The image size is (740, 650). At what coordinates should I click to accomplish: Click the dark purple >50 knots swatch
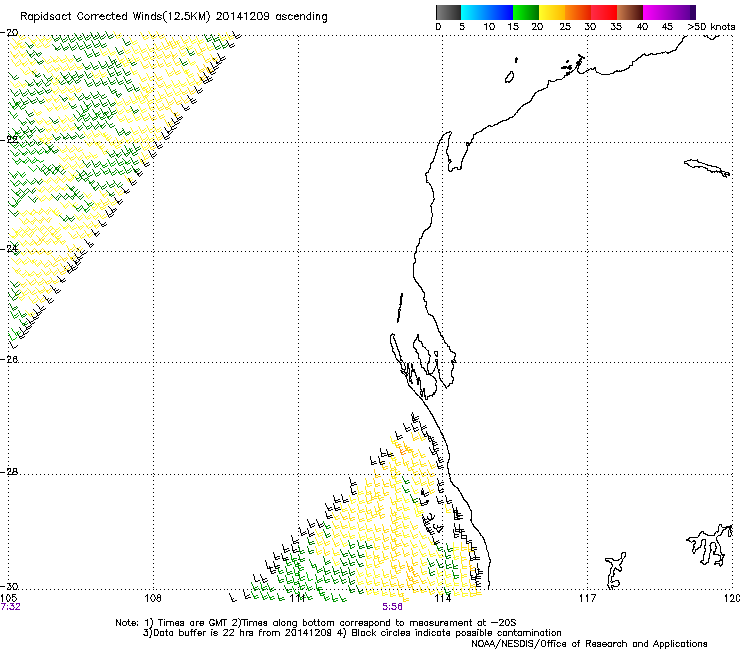pyautogui.click(x=693, y=12)
